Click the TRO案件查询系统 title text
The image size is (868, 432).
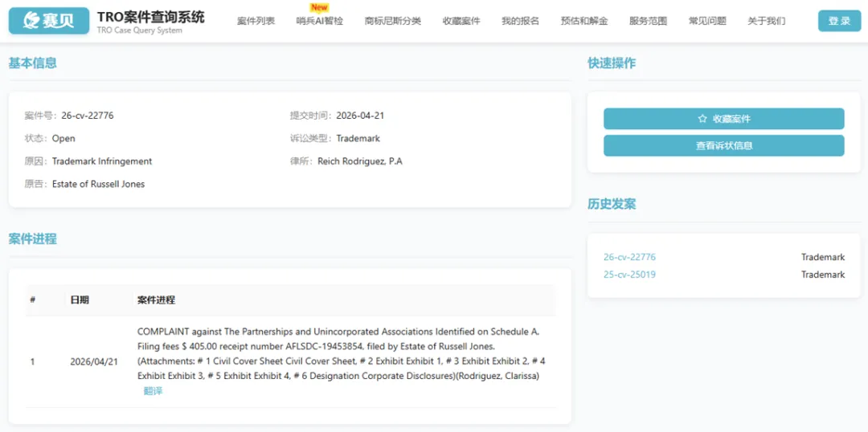pyautogui.click(x=150, y=17)
